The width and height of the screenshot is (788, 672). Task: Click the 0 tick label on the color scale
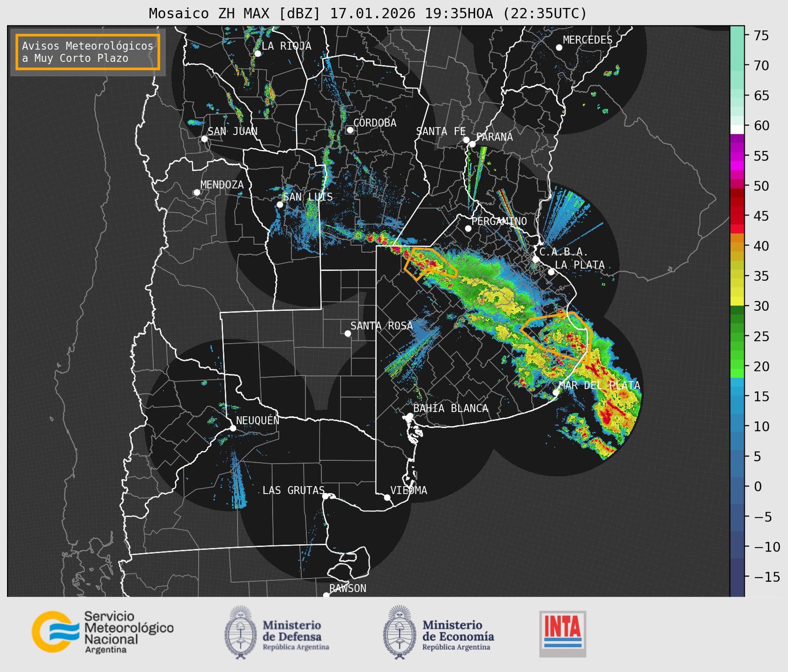(x=757, y=487)
